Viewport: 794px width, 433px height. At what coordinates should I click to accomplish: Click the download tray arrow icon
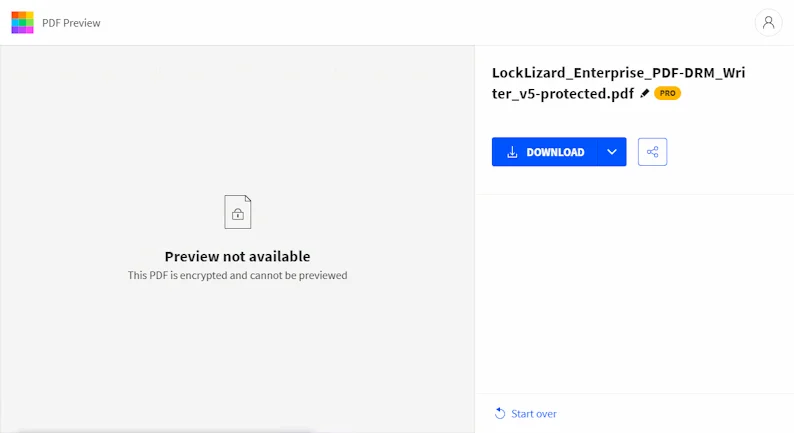[x=512, y=152]
